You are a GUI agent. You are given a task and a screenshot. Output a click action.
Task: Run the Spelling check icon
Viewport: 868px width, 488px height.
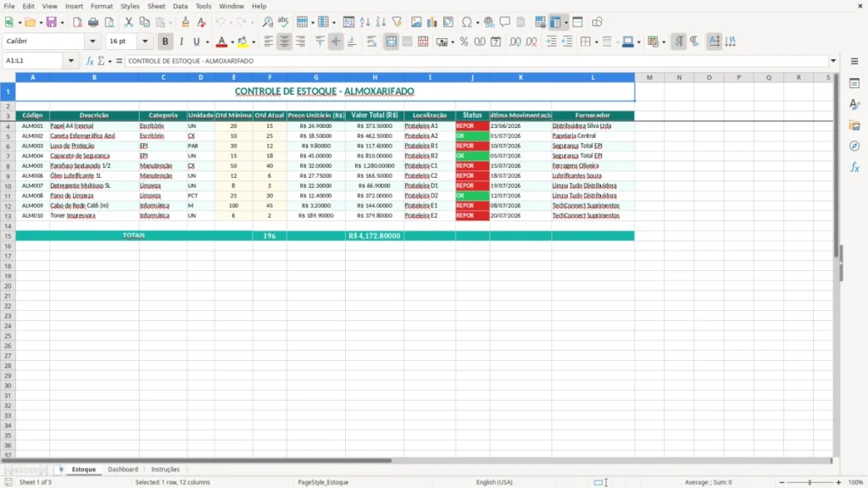(283, 22)
